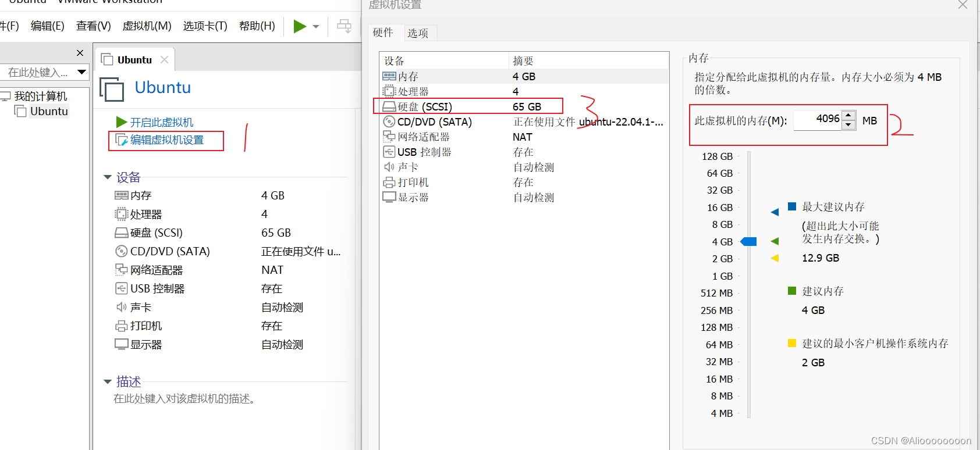
Task: Switch to the Ubuntu tab
Action: click(x=134, y=60)
